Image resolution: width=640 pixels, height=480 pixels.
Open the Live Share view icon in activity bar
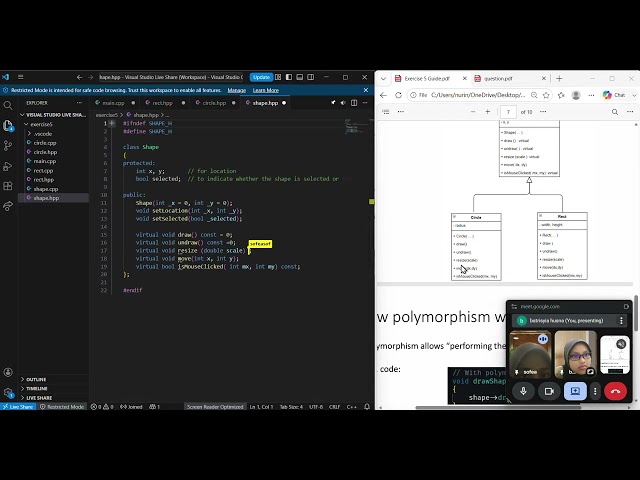(8, 206)
